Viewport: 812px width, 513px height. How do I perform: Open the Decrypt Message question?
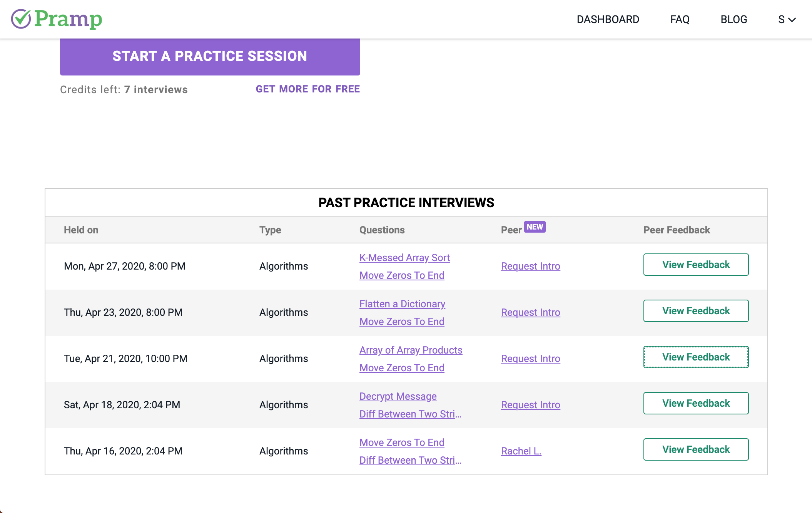398,396
